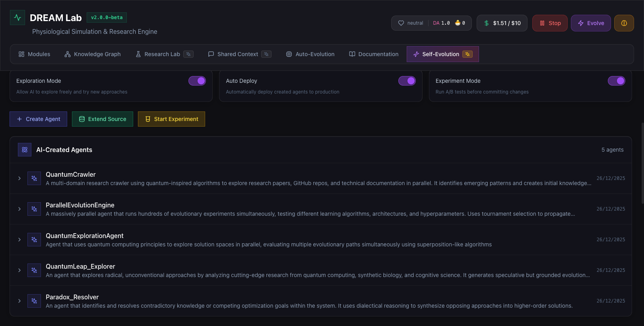Screen dimensions: 644x326
Task: Expand the QuantumCrawler agent row
Action: [19, 178]
